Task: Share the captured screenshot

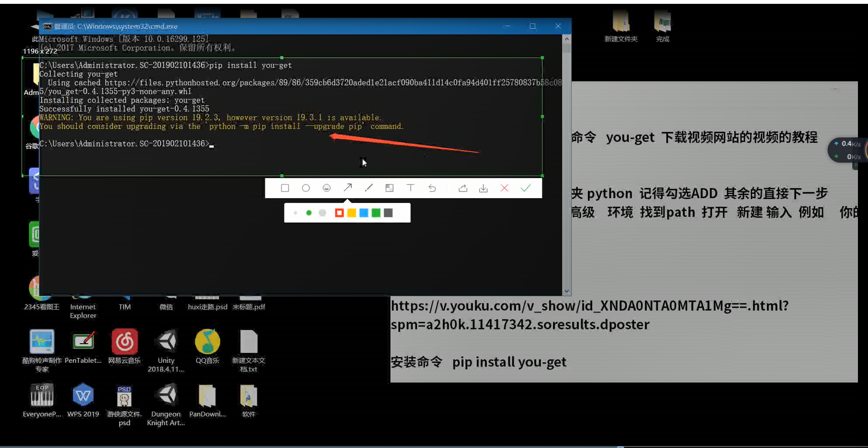Action: pyautogui.click(x=462, y=188)
